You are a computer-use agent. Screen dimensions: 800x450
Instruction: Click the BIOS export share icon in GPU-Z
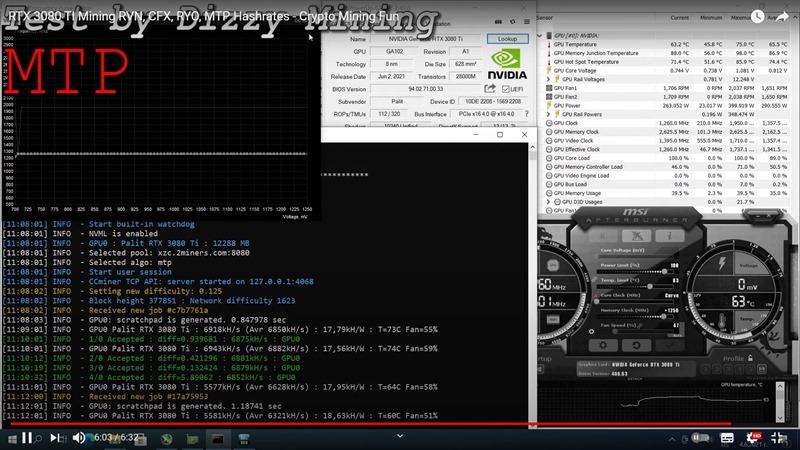click(490, 89)
